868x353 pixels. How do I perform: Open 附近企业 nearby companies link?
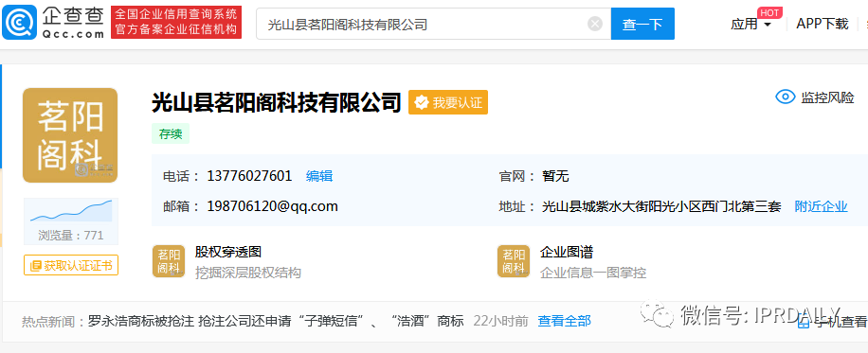point(821,207)
